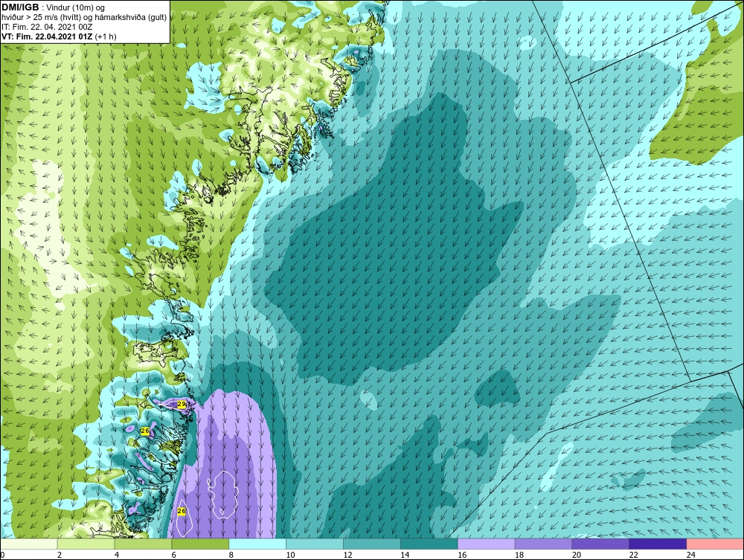Click the scale value 20
Viewport: 744px width, 560px height.
(576, 555)
